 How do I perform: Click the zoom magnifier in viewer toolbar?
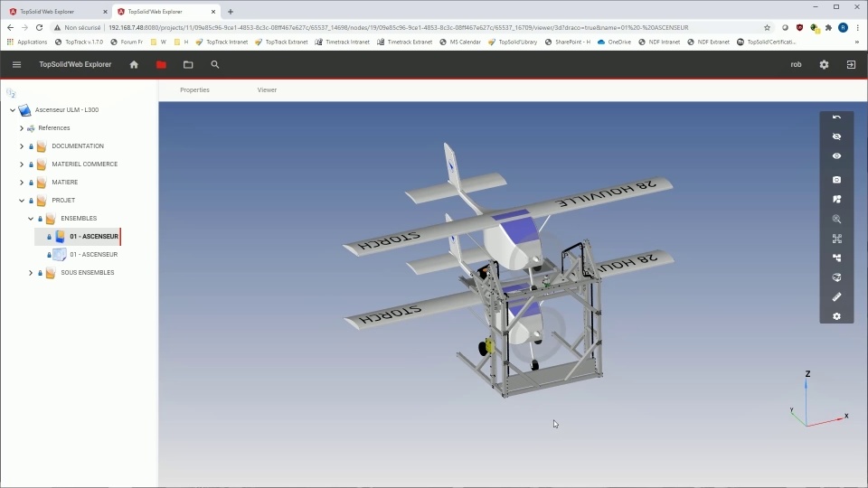click(x=836, y=219)
